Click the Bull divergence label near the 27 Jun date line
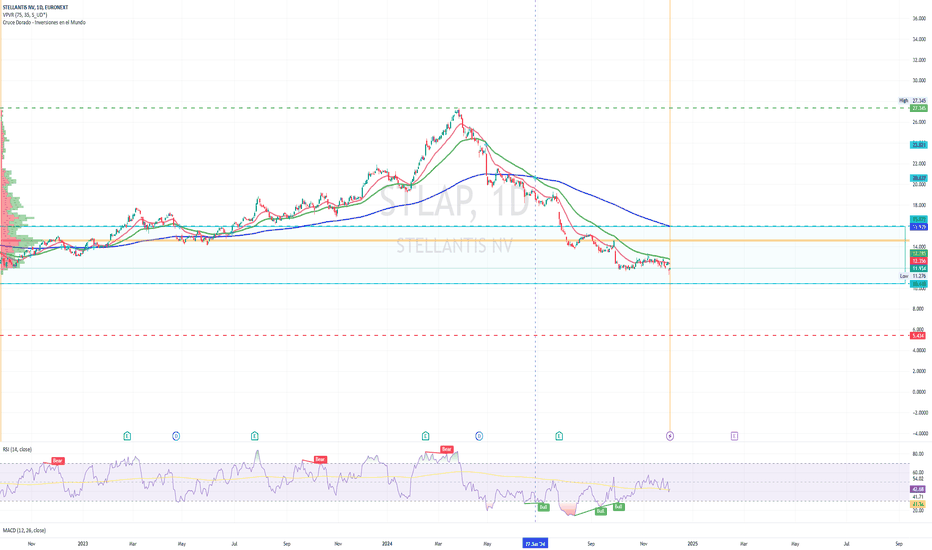The height and width of the screenshot is (550, 932). pos(543,507)
